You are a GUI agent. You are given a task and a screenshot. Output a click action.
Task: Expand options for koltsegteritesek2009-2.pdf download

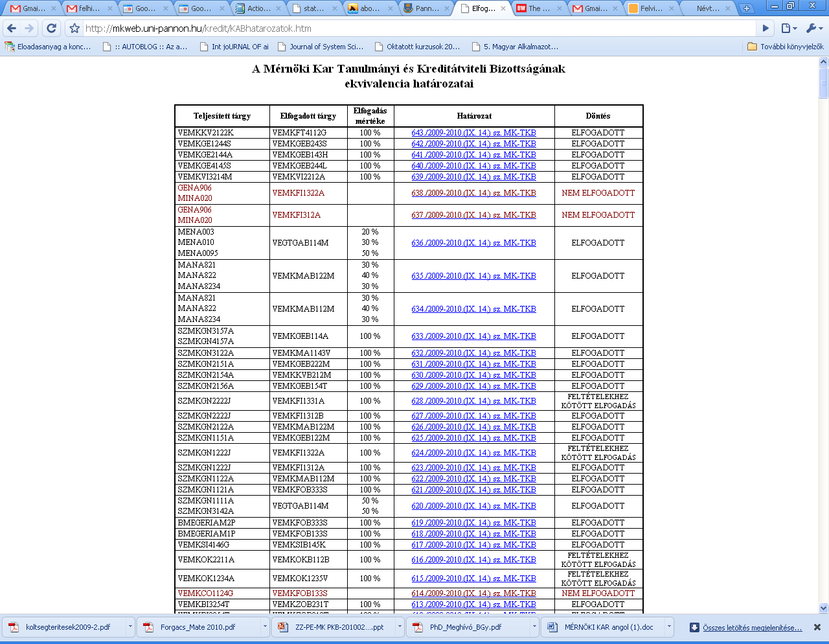pos(130,627)
